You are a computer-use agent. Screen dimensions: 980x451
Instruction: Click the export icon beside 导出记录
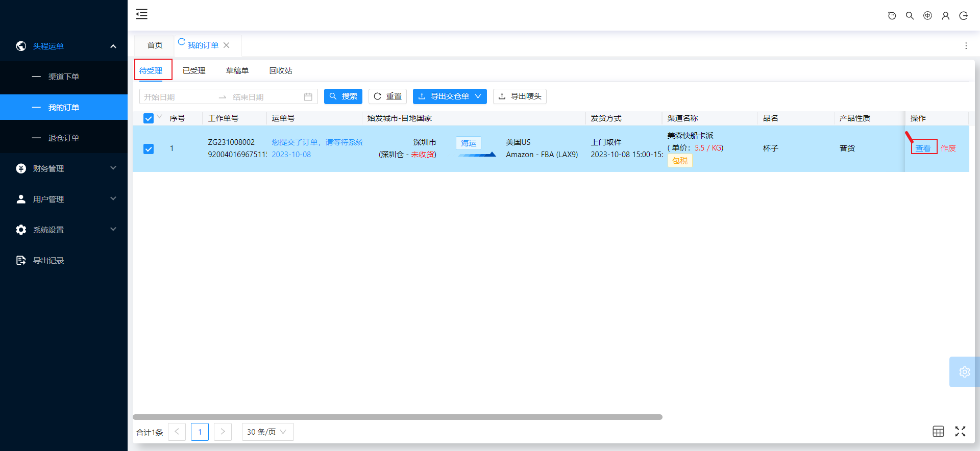pos(21,260)
